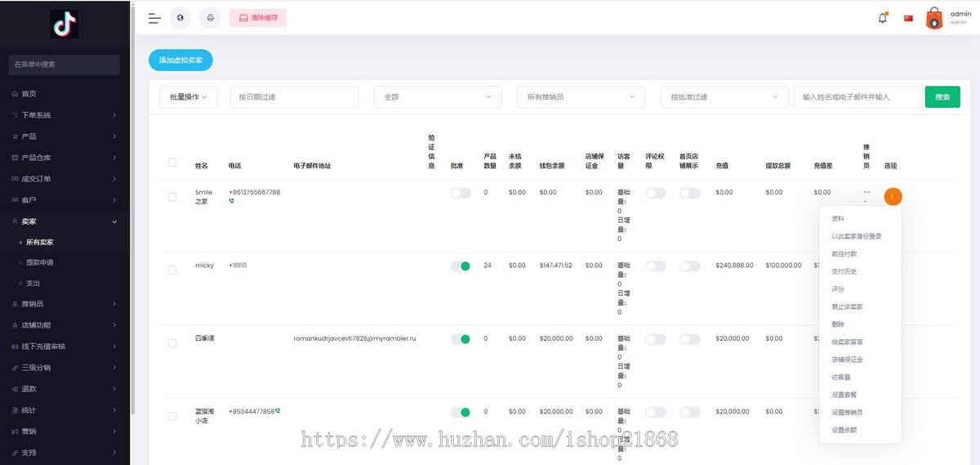Toggle 评论权限 switch for micky
The width and height of the screenshot is (980, 465).
click(x=656, y=266)
